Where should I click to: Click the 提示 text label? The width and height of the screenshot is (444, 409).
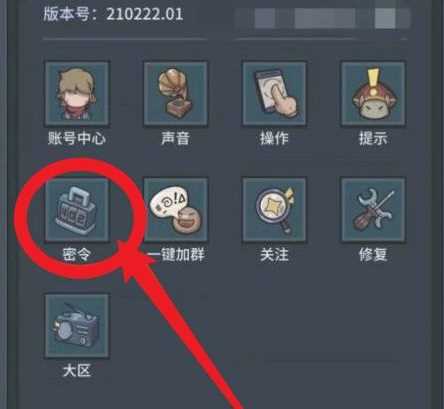tap(373, 138)
